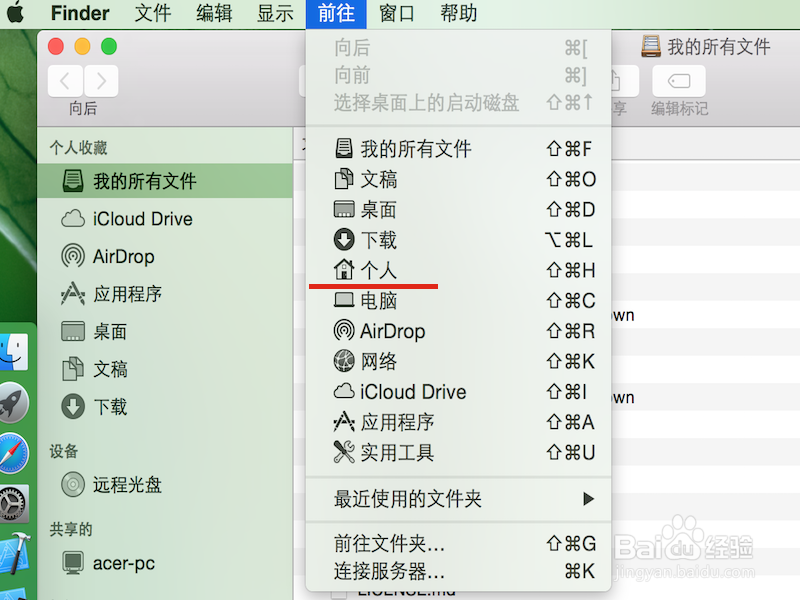Click the laptop icon beside 电脑
This screenshot has height=600, width=800.
click(344, 300)
